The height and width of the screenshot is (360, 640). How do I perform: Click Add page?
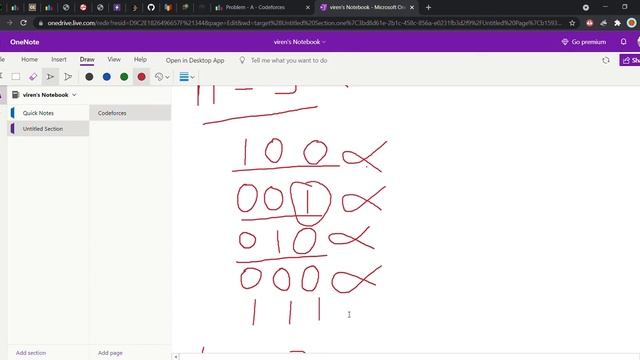[110, 353]
